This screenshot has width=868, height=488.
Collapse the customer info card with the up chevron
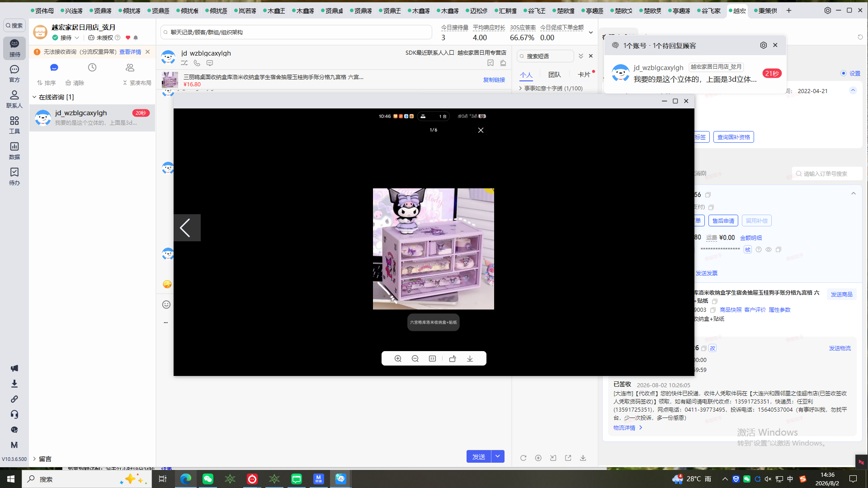853,90
